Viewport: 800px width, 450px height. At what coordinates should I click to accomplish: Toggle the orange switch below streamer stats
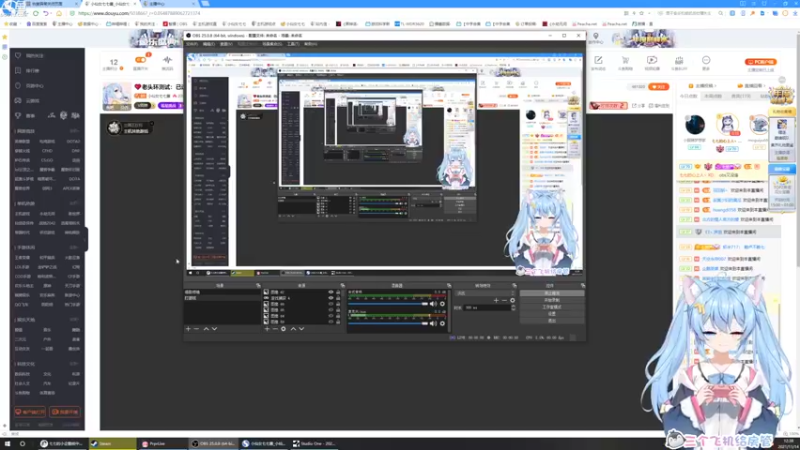pyautogui.click(x=140, y=60)
